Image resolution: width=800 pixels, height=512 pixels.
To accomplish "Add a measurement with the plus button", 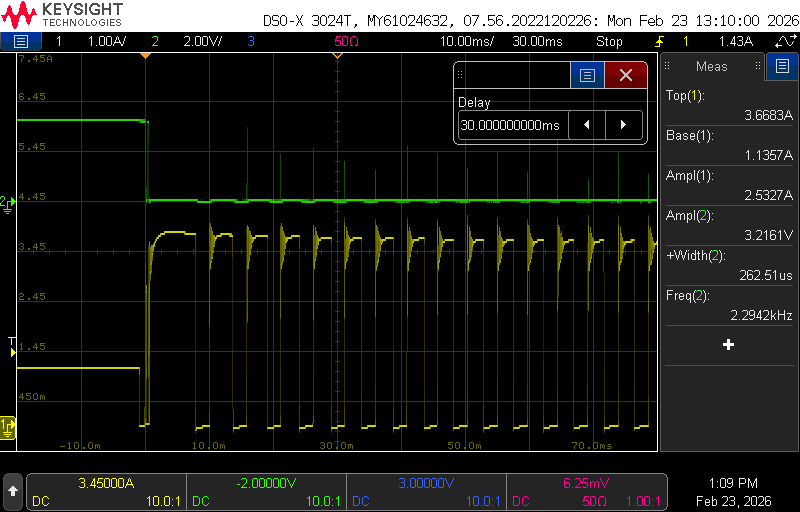I will coord(729,345).
